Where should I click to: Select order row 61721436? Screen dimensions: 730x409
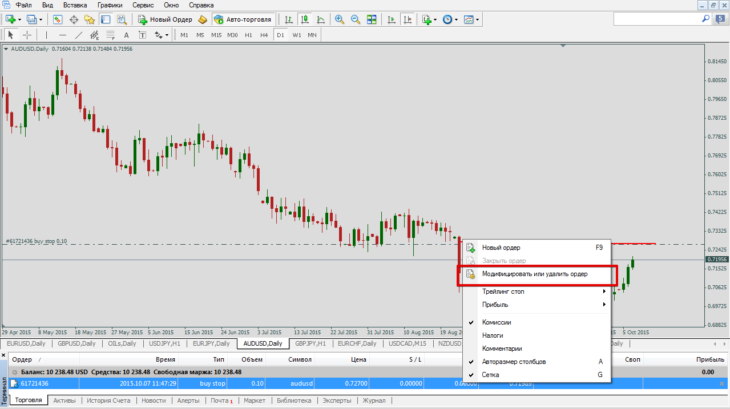click(x=365, y=383)
